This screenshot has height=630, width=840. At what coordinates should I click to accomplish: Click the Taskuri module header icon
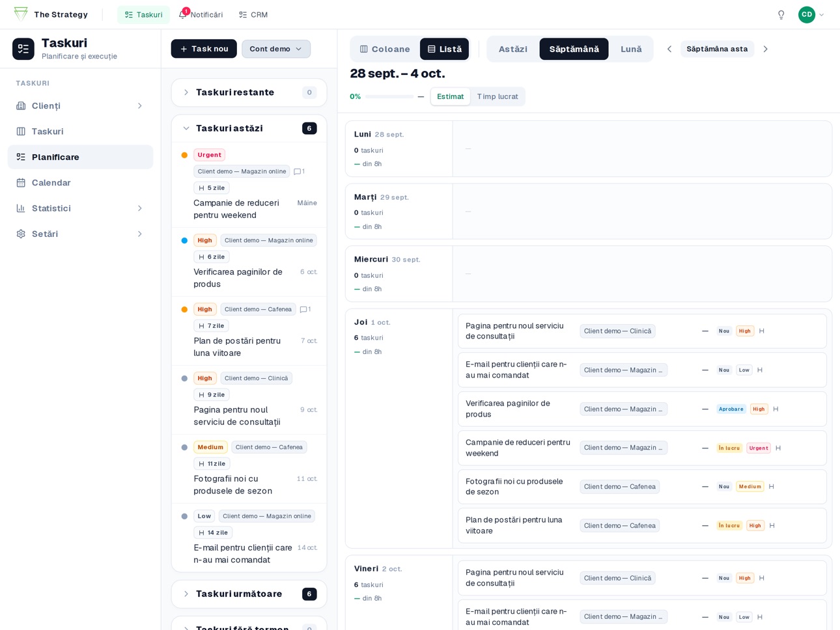click(23, 49)
